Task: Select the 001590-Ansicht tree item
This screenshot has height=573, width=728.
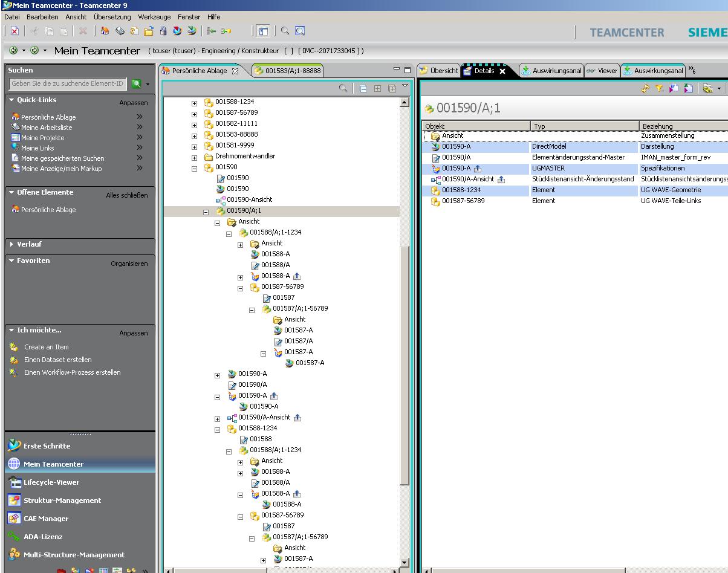Action: click(x=249, y=199)
